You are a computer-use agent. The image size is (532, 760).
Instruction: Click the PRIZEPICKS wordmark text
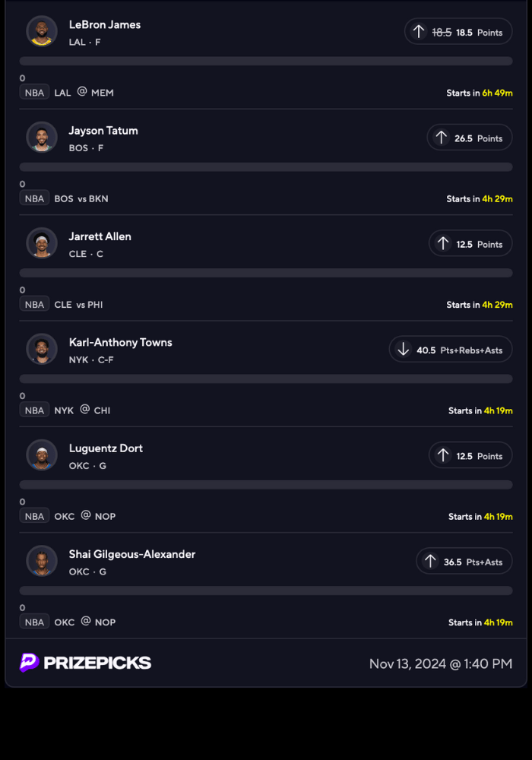[x=97, y=663]
